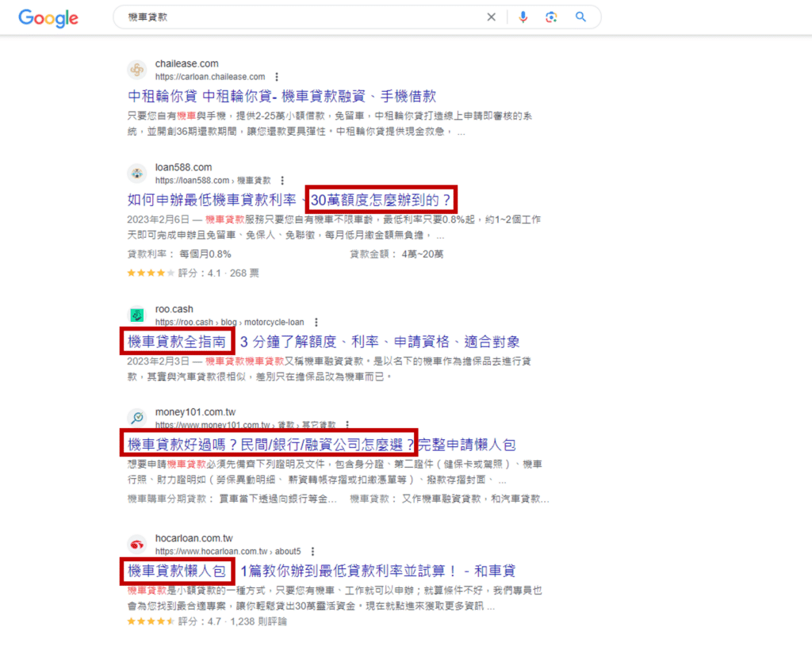Open more options for chailease.com result

pyautogui.click(x=277, y=77)
